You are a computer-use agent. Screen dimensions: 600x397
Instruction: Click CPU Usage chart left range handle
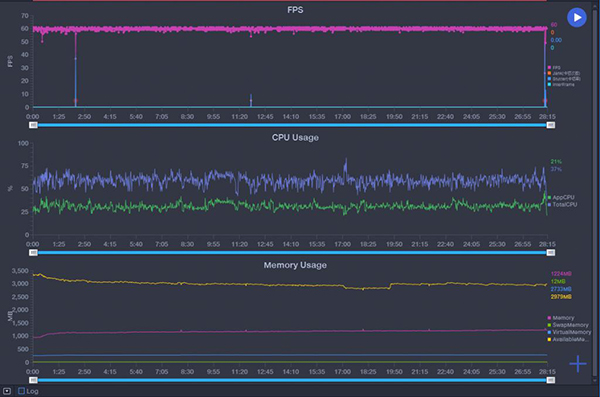(x=33, y=253)
